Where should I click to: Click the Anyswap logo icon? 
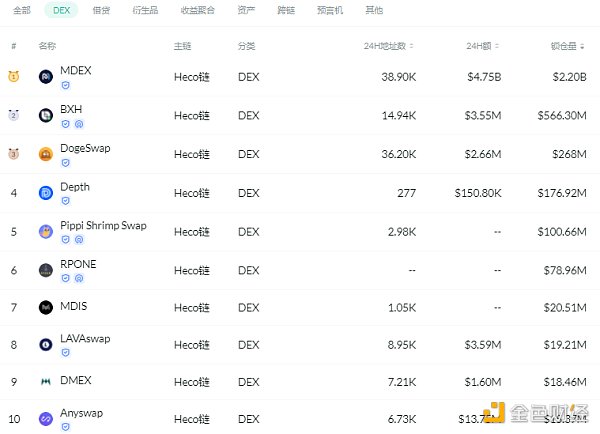(x=45, y=419)
